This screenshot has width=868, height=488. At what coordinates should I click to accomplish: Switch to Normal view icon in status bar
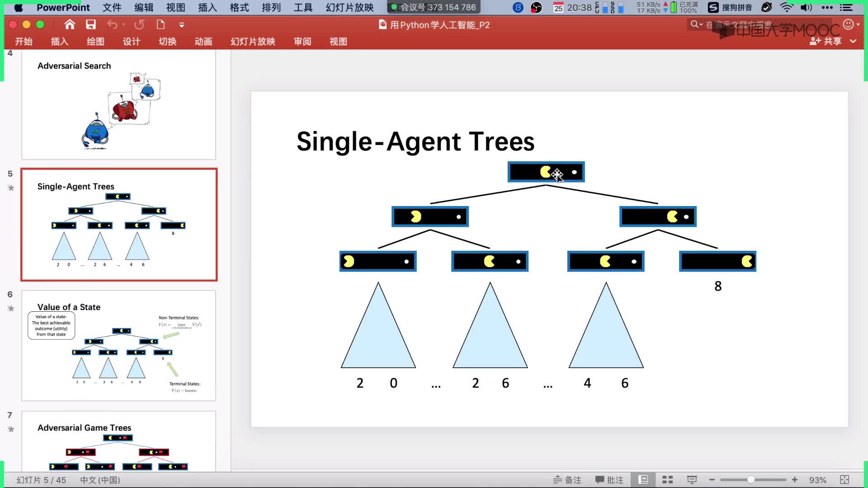pyautogui.click(x=643, y=480)
